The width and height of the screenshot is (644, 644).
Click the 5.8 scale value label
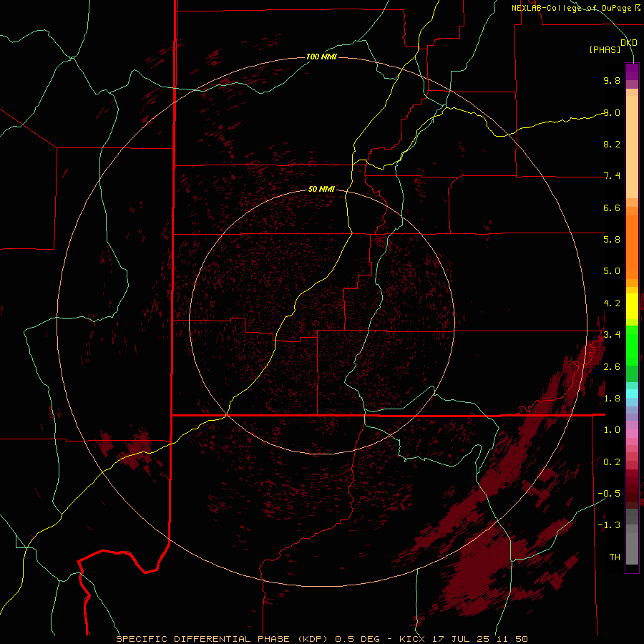[x=612, y=240]
